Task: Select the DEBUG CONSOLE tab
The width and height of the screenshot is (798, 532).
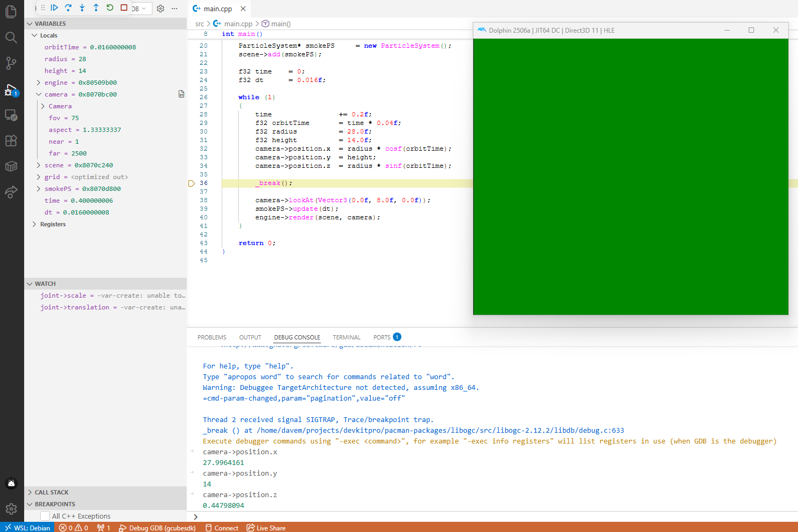Action: click(x=297, y=337)
